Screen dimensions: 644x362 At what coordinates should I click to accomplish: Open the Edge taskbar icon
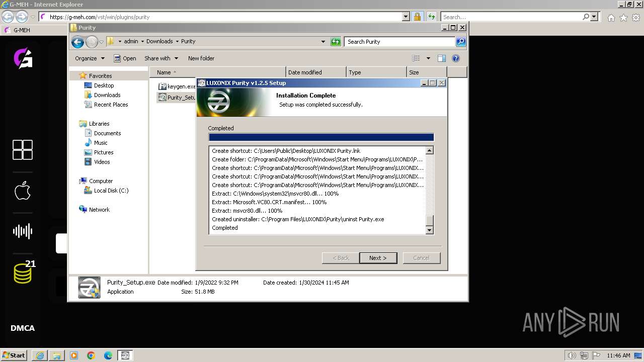[x=108, y=355]
